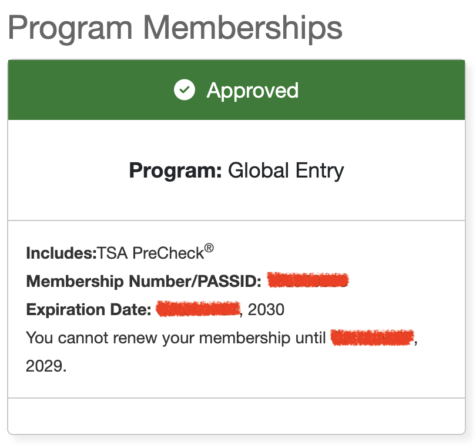Click the redacted renewal eligibility date
476x448 pixels.
click(x=373, y=337)
